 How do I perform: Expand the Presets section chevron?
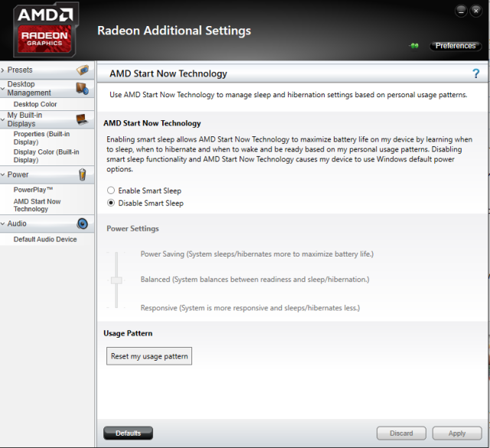coord(2,70)
